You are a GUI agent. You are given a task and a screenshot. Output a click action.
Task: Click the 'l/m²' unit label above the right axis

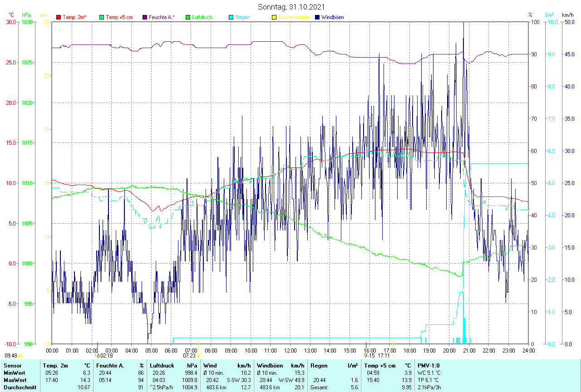[549, 15]
